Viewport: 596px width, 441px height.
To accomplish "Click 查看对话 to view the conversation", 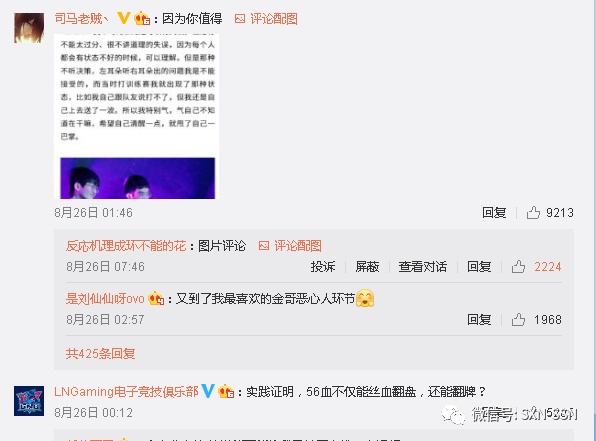I will 422,267.
